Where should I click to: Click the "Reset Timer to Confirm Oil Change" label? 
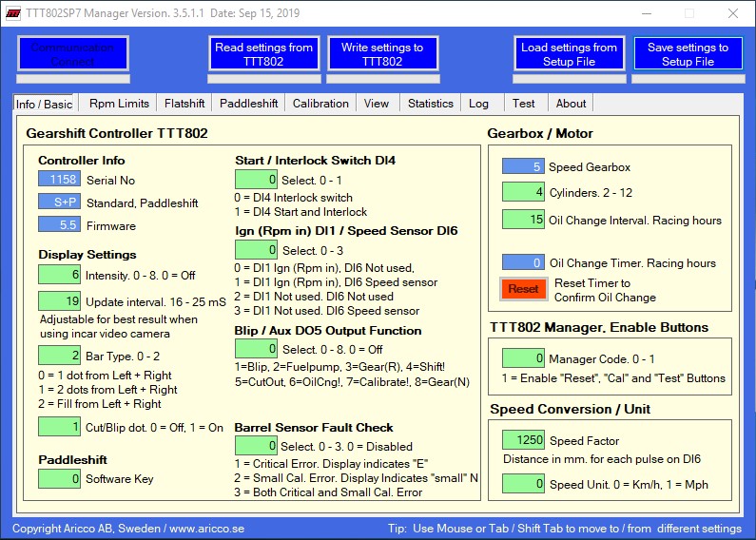tap(605, 290)
